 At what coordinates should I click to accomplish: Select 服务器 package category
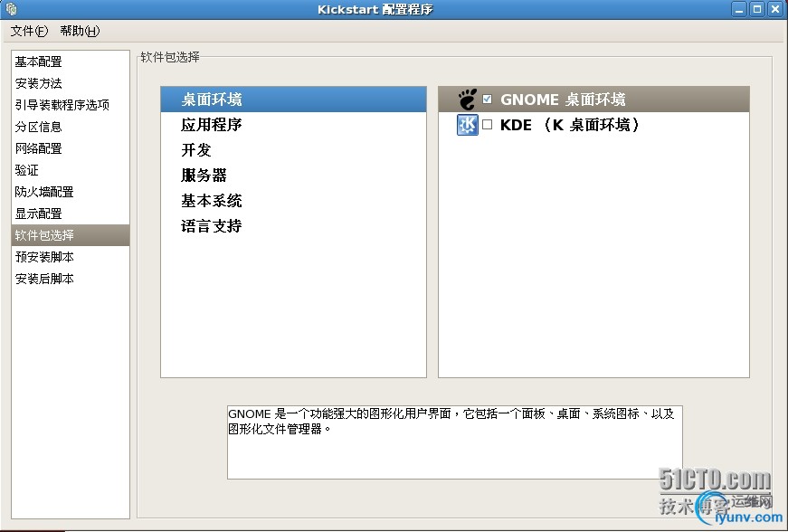coord(293,176)
